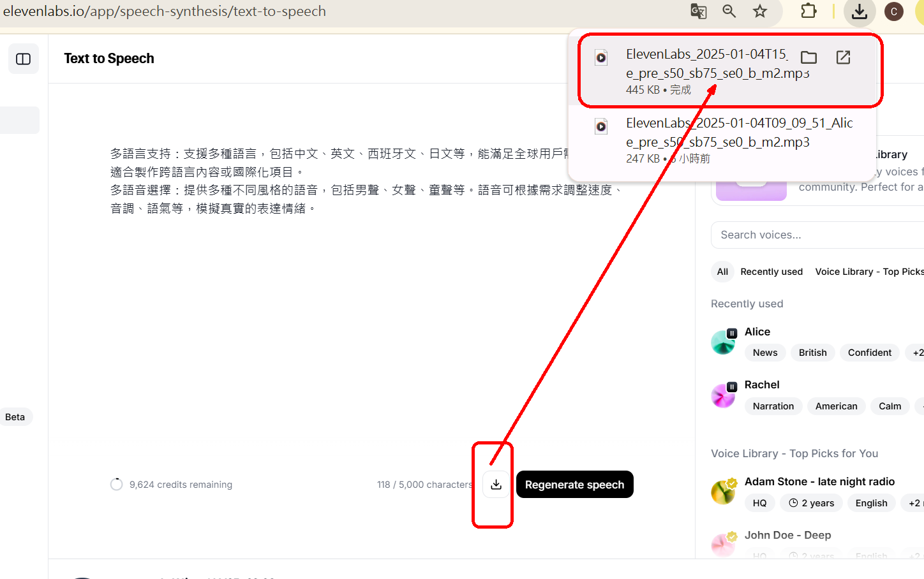Pause Rachel voice preview
Image resolution: width=924 pixels, height=579 pixels.
[732, 386]
